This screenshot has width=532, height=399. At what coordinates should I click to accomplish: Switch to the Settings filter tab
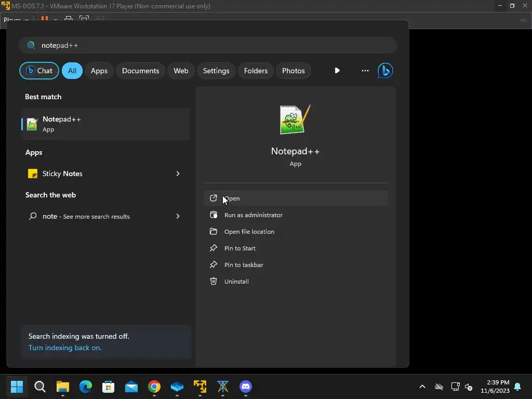pos(216,71)
